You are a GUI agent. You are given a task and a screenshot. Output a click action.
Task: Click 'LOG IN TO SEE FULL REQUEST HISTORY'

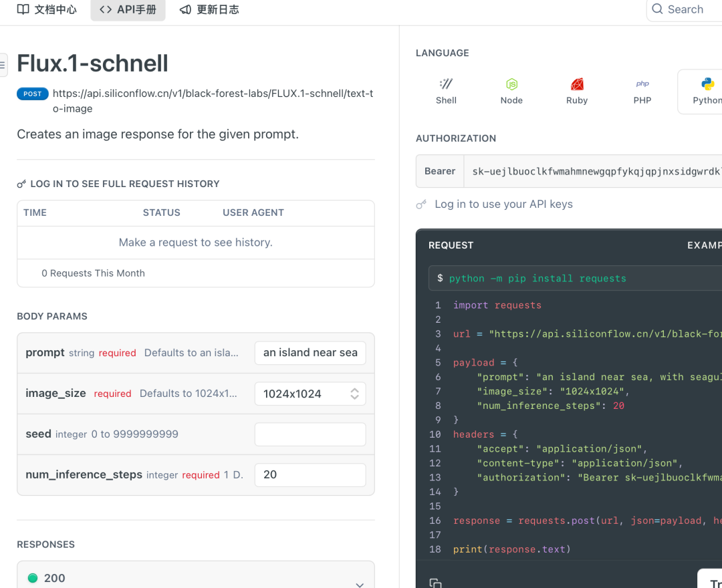point(125,184)
